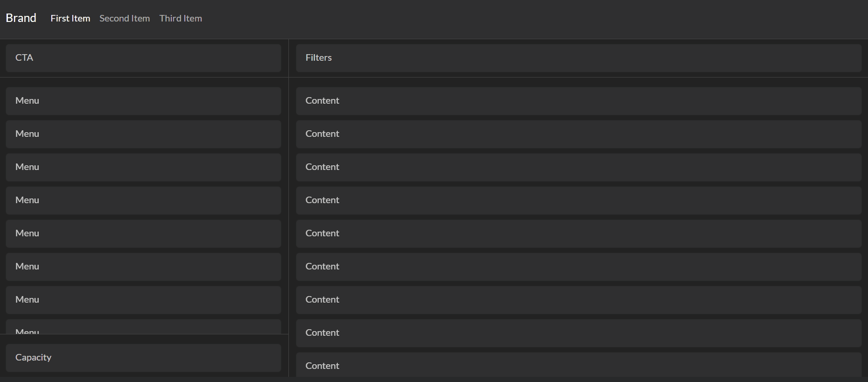
Task: Open the first Content card
Action: coord(579,101)
